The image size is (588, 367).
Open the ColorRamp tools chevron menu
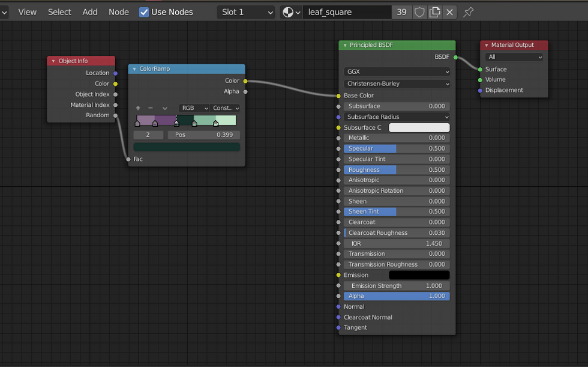[x=164, y=108]
